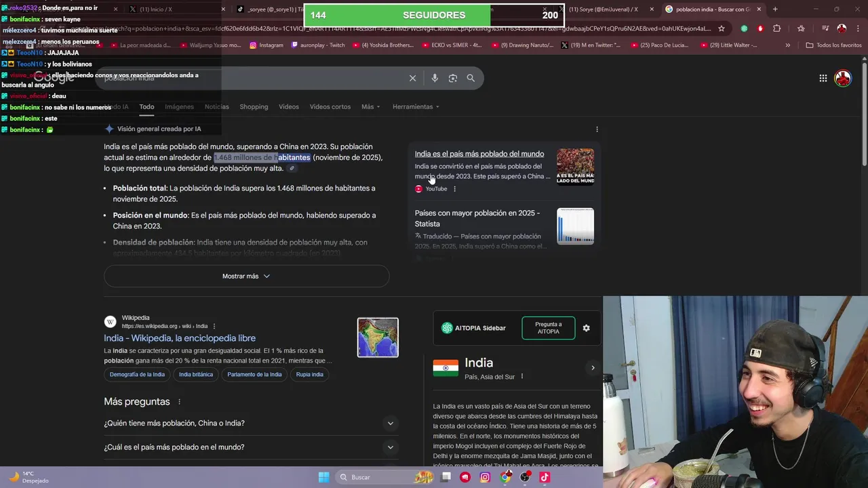Open TikTok from the taskbar

click(x=545, y=477)
